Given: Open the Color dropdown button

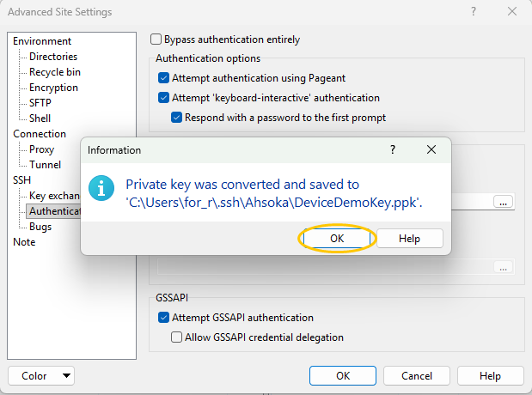Looking at the screenshot, I should 41,375.
